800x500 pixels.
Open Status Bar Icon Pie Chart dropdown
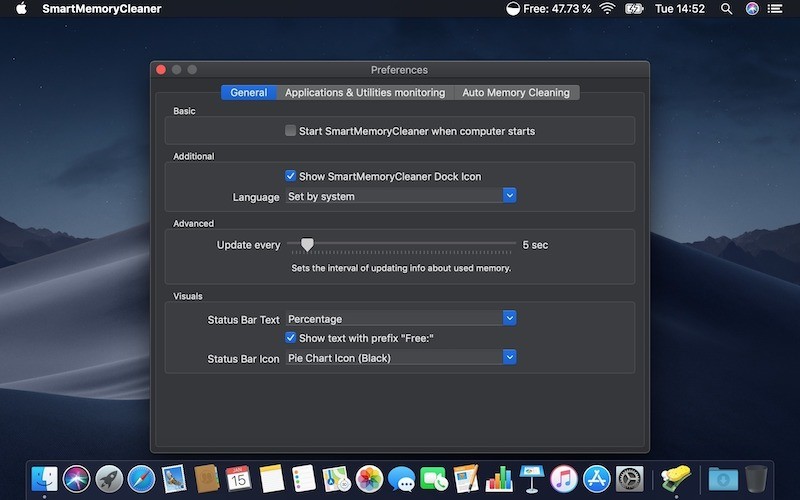[401, 358]
